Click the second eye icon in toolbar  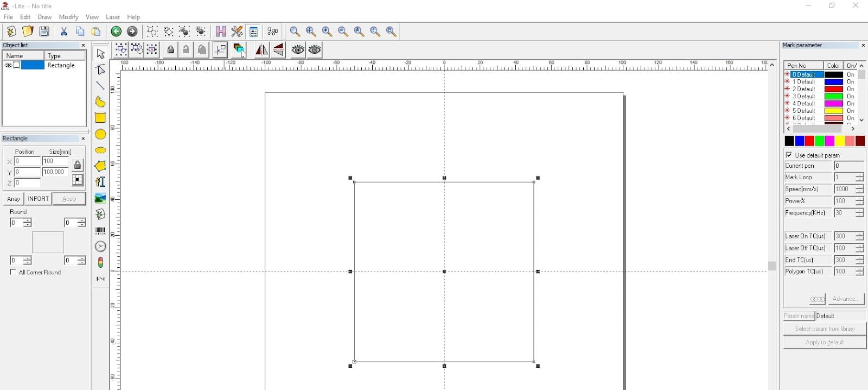pyautogui.click(x=315, y=50)
